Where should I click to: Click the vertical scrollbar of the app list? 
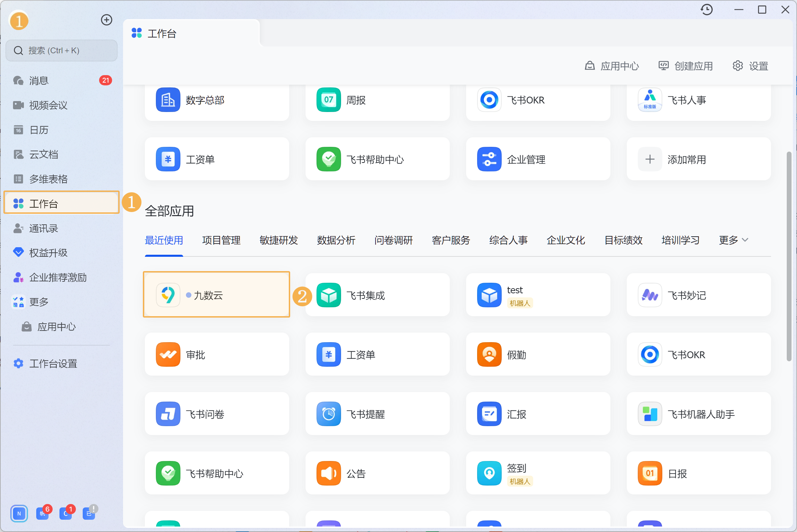pos(789,256)
